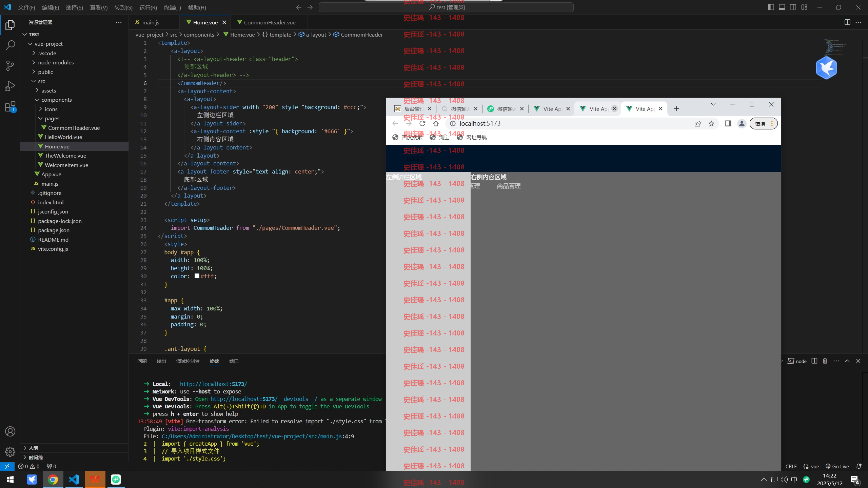868x488 pixels.
Task: Close the terminal panel
Action: point(858,361)
